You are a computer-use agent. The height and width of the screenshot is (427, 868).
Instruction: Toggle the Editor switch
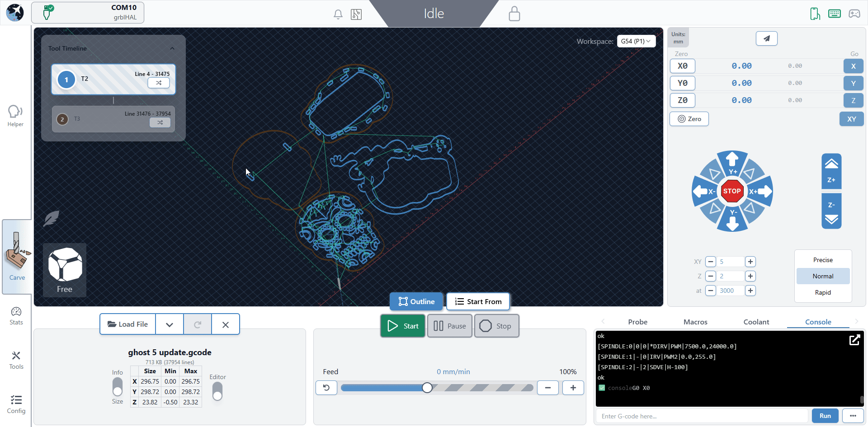(217, 391)
